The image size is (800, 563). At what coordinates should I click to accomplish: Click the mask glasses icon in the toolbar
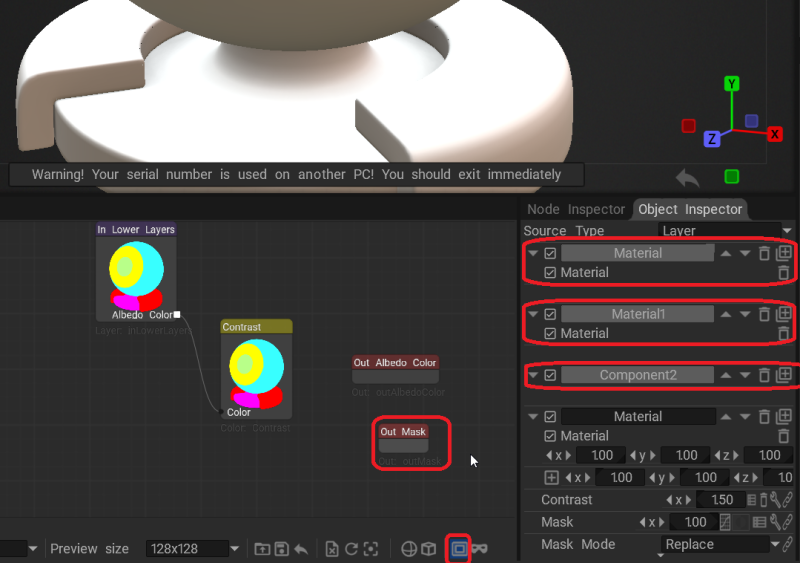tap(480, 549)
